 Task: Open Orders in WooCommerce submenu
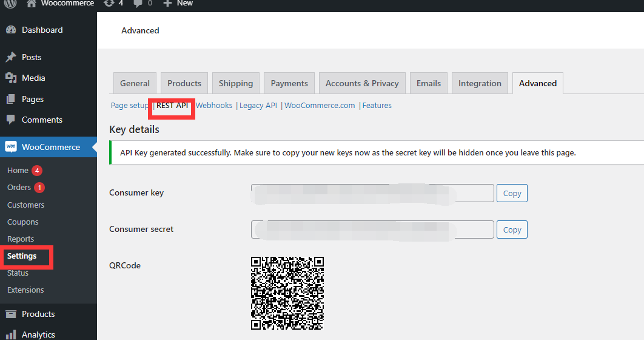point(19,188)
